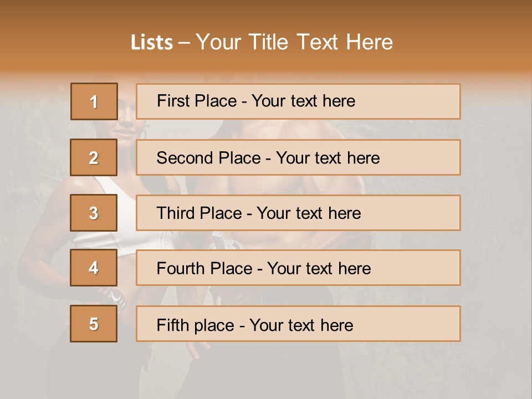Click the word "Here" ending the heading
Image resolution: width=532 pixels, height=399 pixels.
pyautogui.click(x=369, y=43)
